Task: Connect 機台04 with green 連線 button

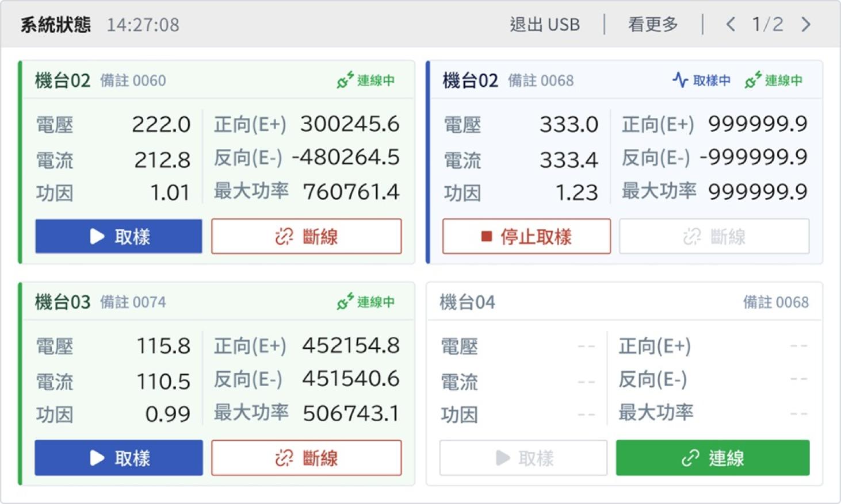Action: (713, 458)
